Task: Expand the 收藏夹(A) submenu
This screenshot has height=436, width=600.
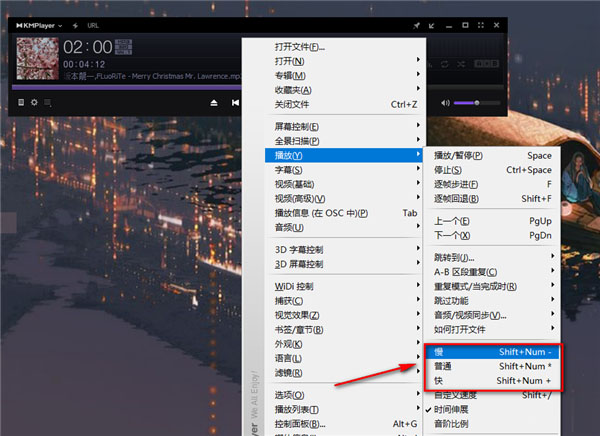Action: pos(345,90)
